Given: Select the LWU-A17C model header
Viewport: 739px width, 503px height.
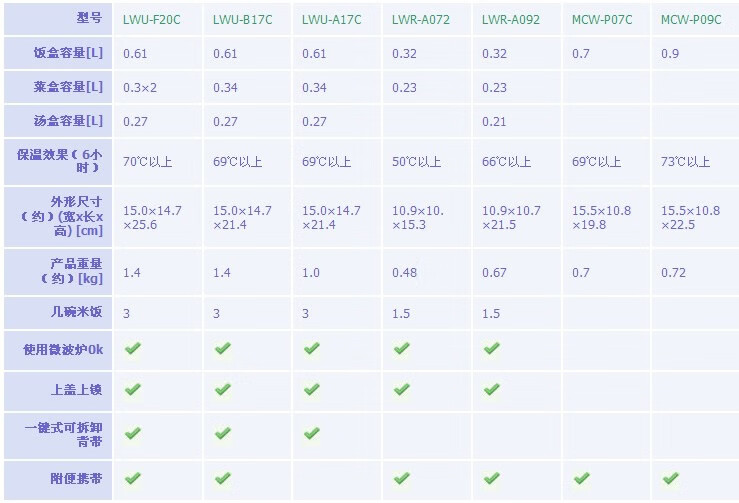Looking at the screenshot, I should point(330,19).
